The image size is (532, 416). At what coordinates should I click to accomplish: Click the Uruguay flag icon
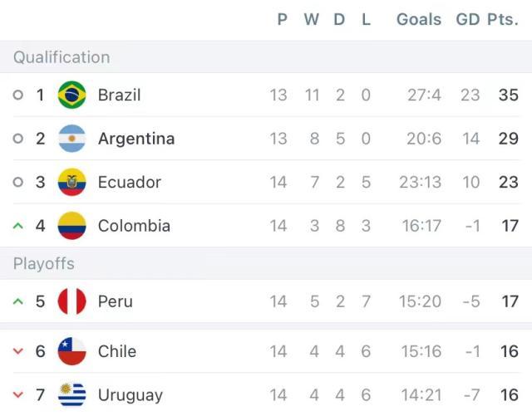click(x=72, y=394)
